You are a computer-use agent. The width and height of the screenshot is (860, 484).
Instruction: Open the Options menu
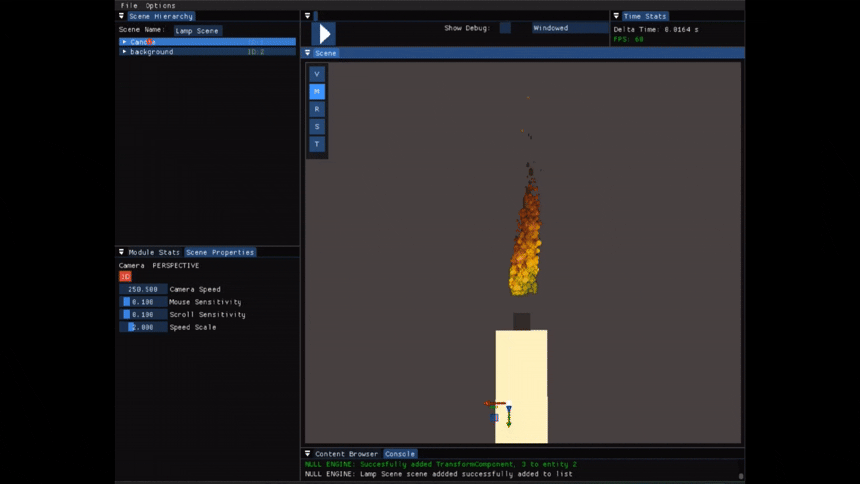(x=160, y=5)
